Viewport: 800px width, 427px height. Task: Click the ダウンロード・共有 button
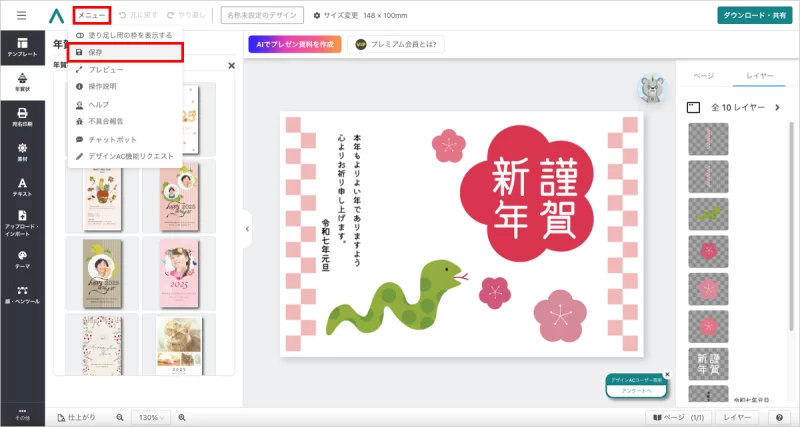(755, 15)
